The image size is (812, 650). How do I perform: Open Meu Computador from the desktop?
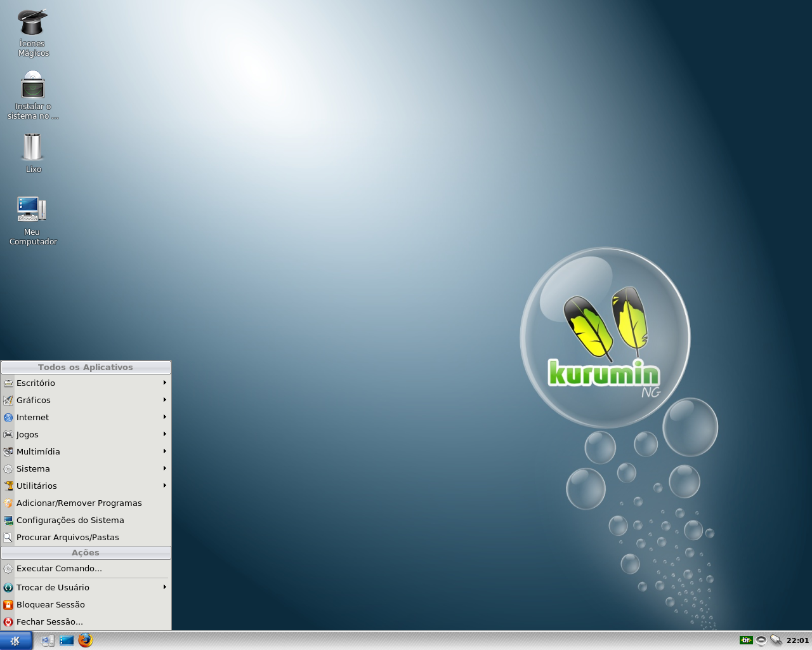pos(32,209)
